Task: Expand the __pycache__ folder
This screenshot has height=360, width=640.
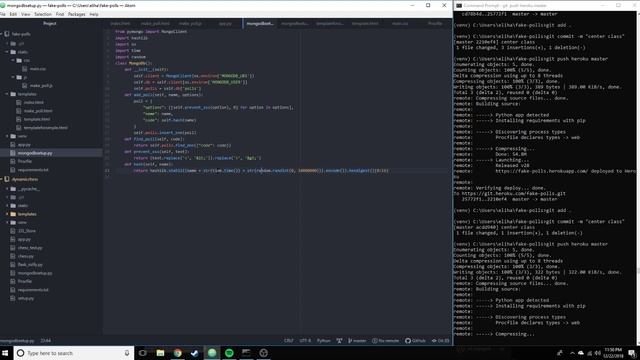Action: click(x=7, y=189)
